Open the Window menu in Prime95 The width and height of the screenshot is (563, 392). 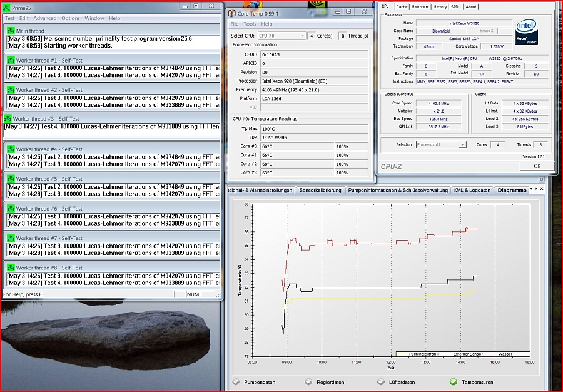[94, 18]
